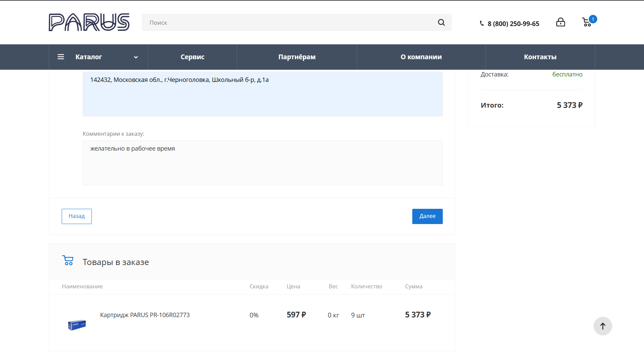The image size is (644, 354).
Task: Click into the order comments text area
Action: [x=263, y=163]
